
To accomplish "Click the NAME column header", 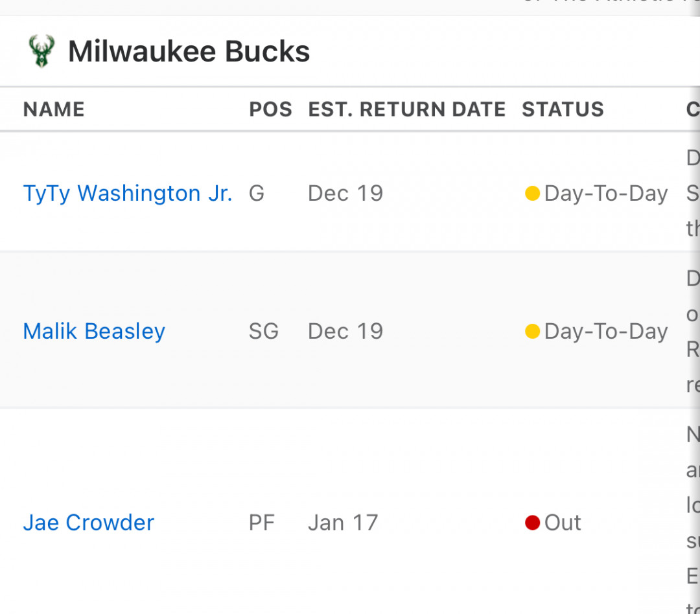I will coord(54,109).
